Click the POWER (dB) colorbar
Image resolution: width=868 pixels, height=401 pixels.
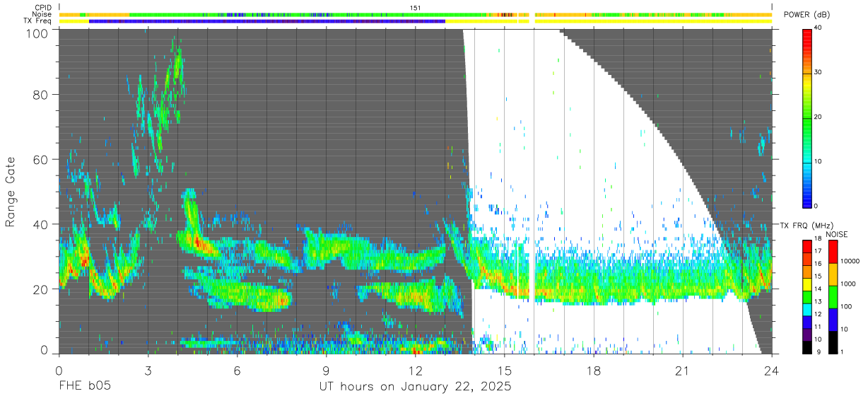[807, 117]
